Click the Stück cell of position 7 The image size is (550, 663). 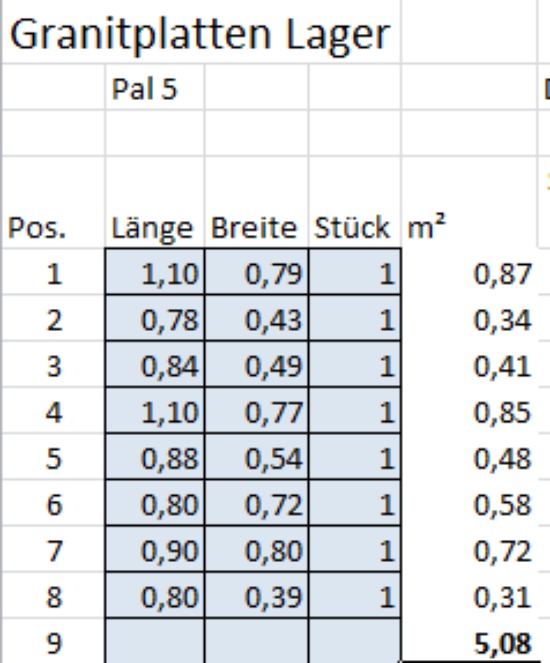pos(355,549)
